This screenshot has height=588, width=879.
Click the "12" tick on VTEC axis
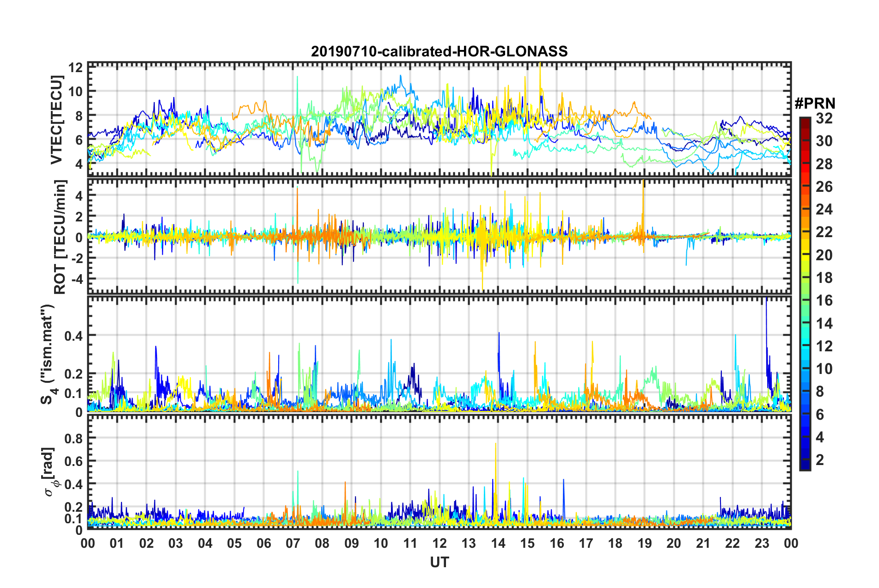coord(75,67)
